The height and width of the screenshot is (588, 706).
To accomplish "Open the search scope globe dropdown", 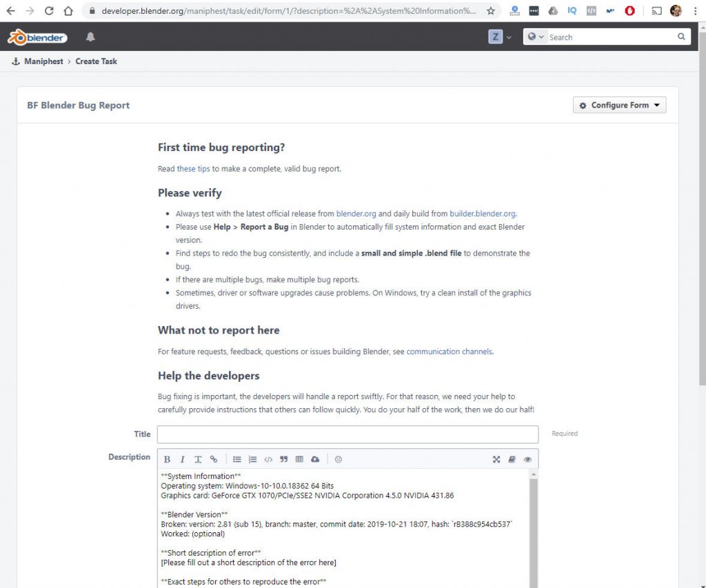I will point(536,37).
